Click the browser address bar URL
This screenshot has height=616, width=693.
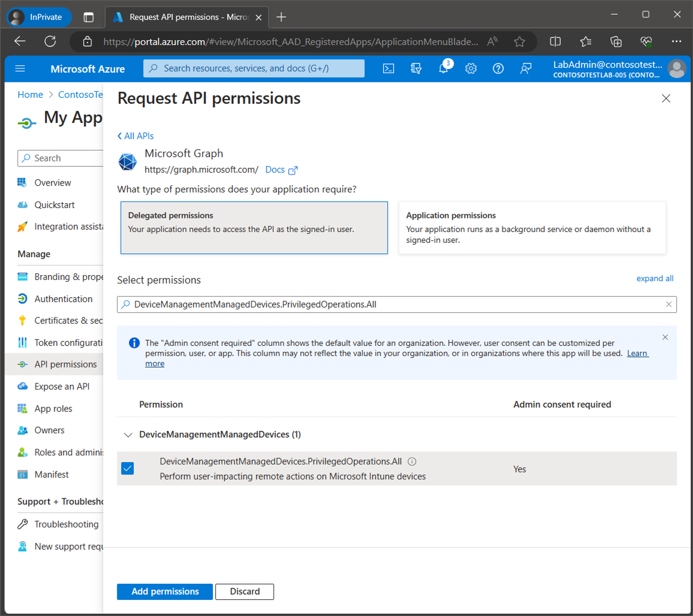point(291,42)
